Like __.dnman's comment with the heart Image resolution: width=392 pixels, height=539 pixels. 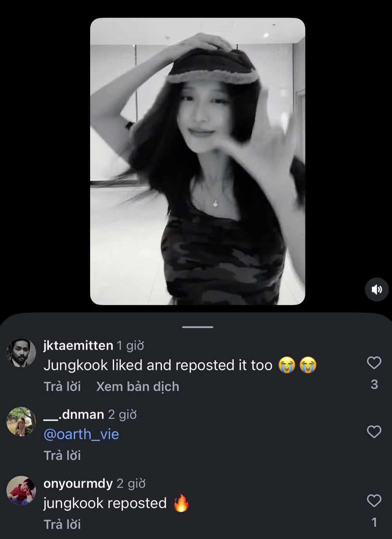click(x=374, y=432)
